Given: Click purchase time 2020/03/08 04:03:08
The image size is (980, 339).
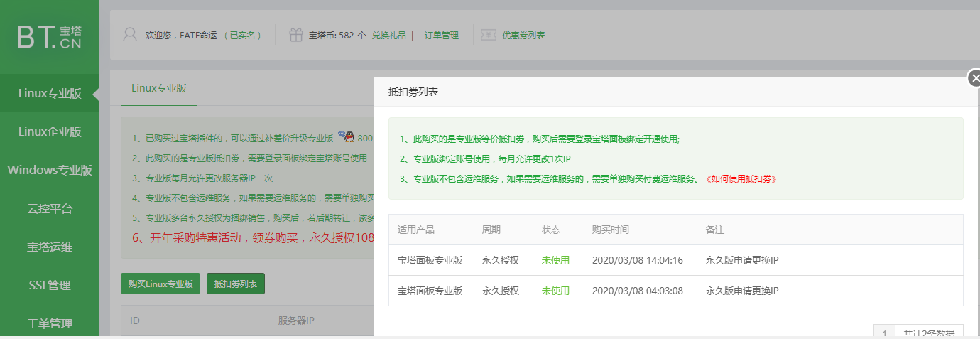Looking at the screenshot, I should click(x=638, y=291).
